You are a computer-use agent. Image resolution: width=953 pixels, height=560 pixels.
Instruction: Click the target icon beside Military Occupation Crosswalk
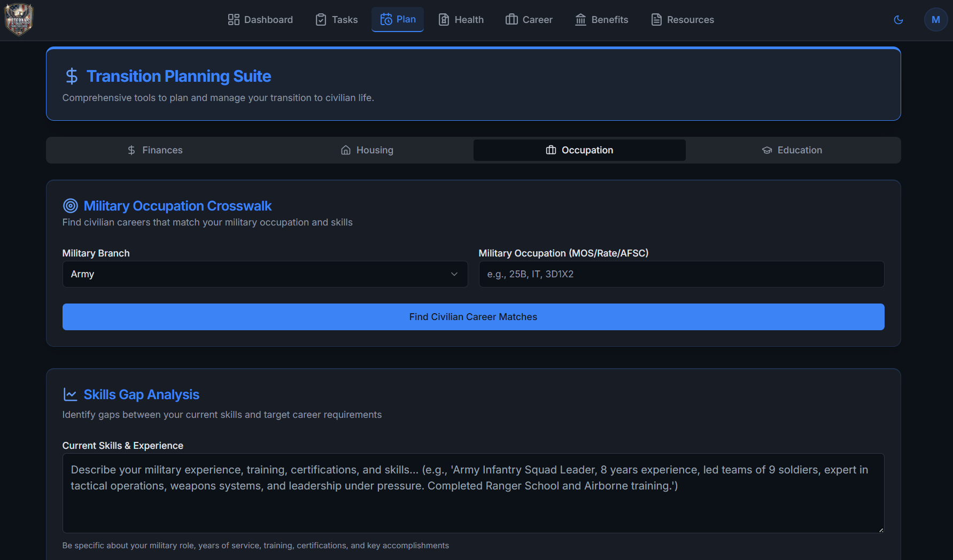coord(70,205)
